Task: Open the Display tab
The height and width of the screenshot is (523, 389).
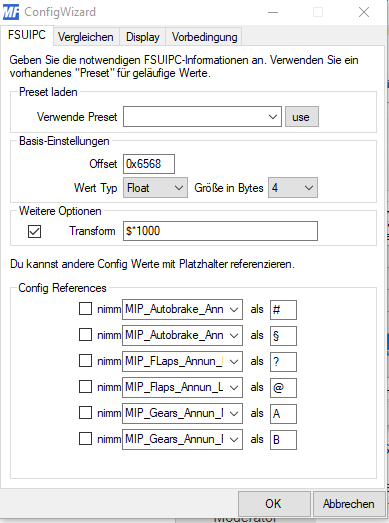Action: point(142,37)
